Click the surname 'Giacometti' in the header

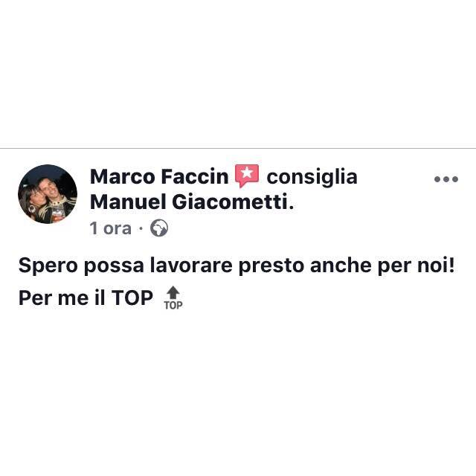click(x=230, y=202)
